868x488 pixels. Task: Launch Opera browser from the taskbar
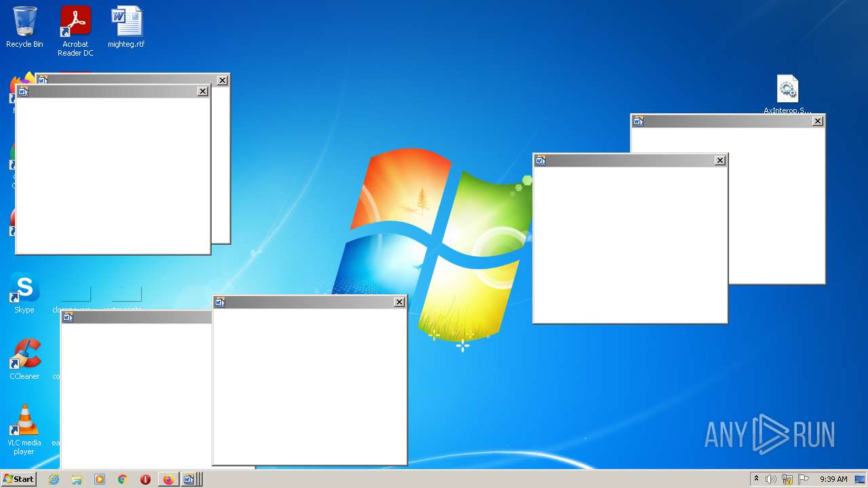point(145,479)
